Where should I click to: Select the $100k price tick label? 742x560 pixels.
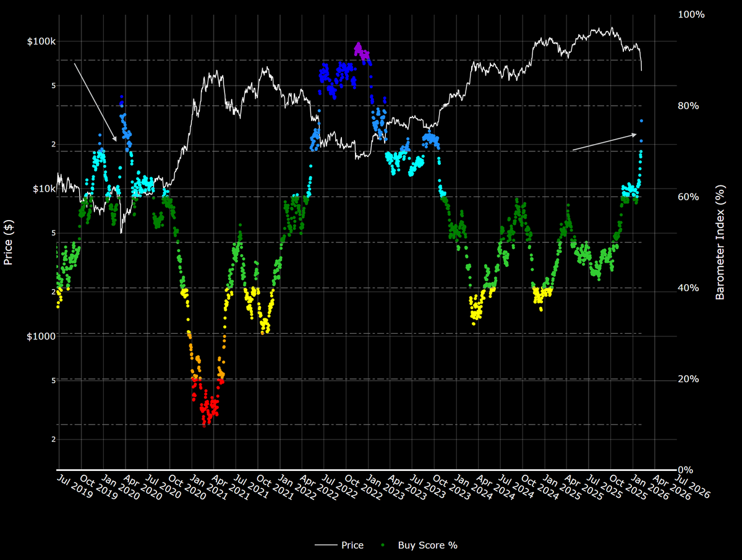41,41
